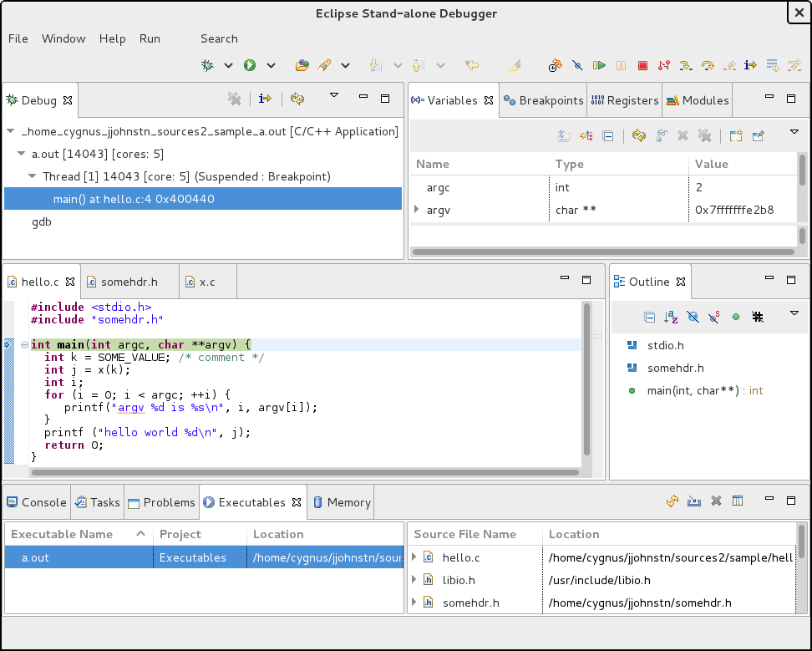This screenshot has height=651, width=812.
Task: Open the dropdown next to Search flashlight
Action: coord(345,65)
